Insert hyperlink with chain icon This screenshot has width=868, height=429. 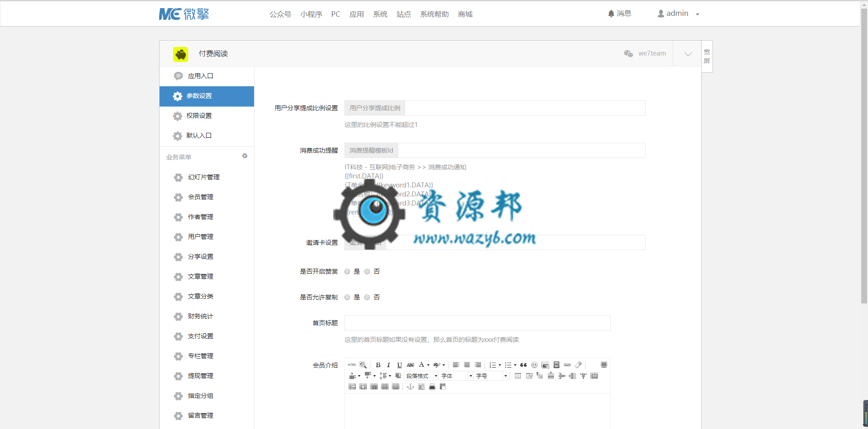click(567, 365)
